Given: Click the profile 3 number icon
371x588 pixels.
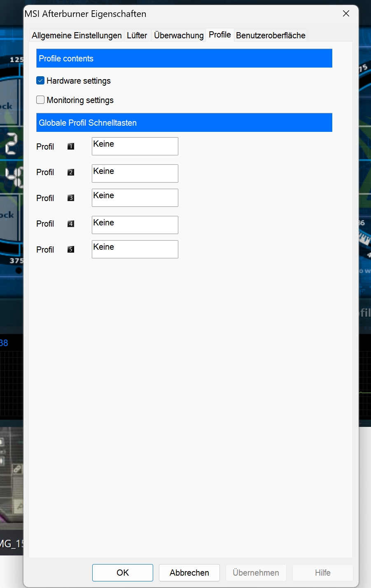Looking at the screenshot, I should pos(71,198).
